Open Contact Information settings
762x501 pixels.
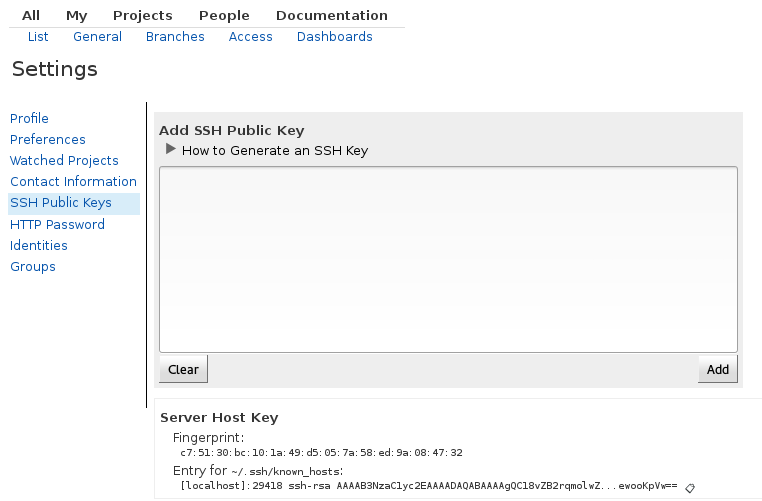point(73,182)
